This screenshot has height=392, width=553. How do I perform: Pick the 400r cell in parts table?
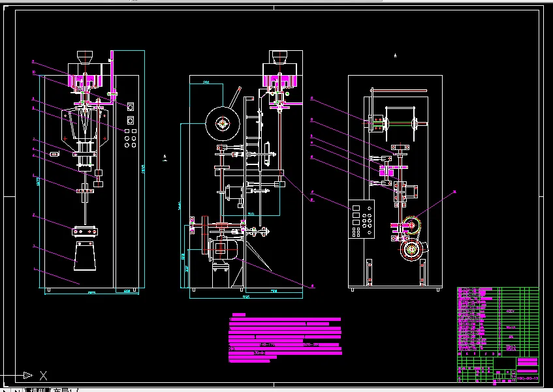coord(511,311)
